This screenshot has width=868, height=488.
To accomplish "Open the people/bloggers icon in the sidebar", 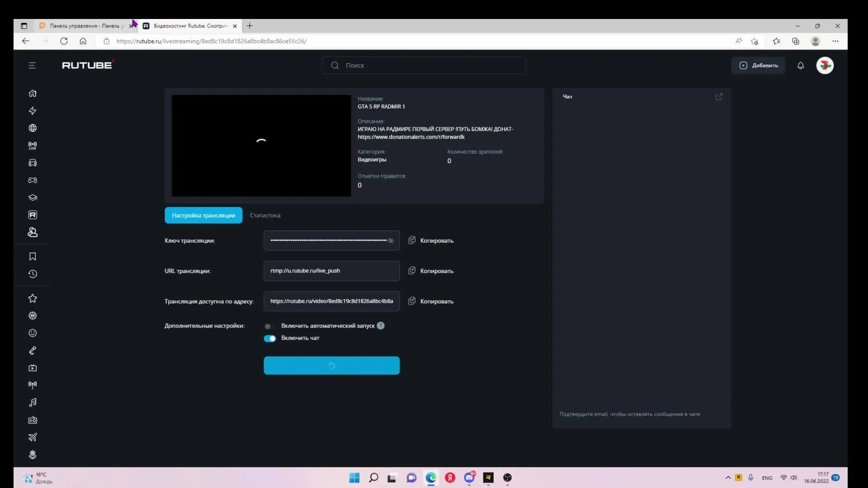I will [x=33, y=232].
